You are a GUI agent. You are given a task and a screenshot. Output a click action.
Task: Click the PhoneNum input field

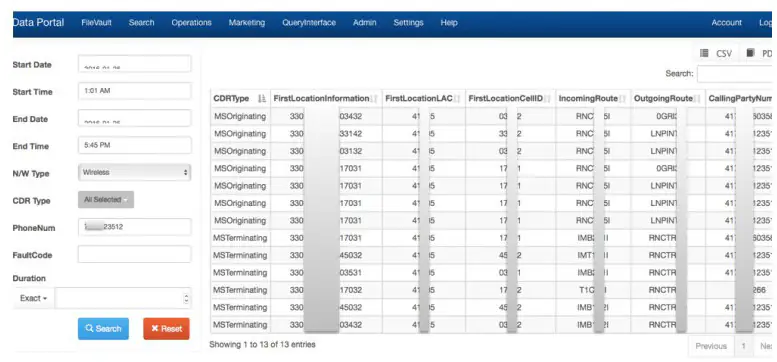click(x=134, y=227)
